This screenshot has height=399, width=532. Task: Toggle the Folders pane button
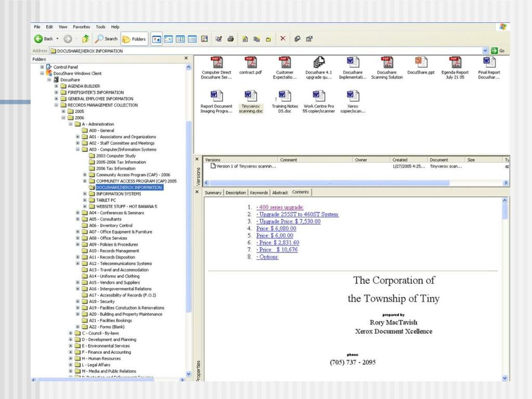[134, 39]
